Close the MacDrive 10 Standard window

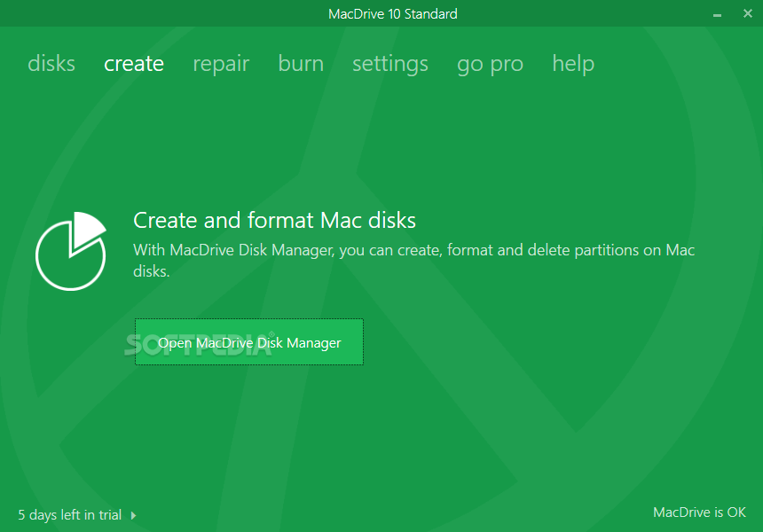point(748,13)
